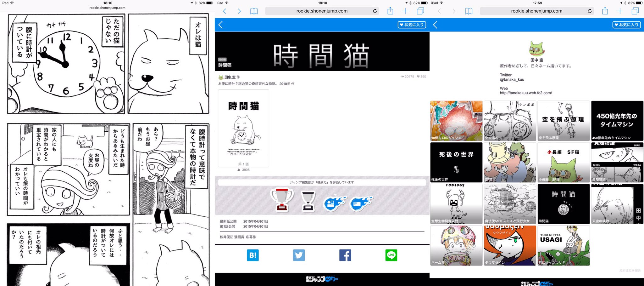The height and width of the screenshot is (286, 644).
Task: Open ネーム丼 work thumbnail
Action: (456, 245)
